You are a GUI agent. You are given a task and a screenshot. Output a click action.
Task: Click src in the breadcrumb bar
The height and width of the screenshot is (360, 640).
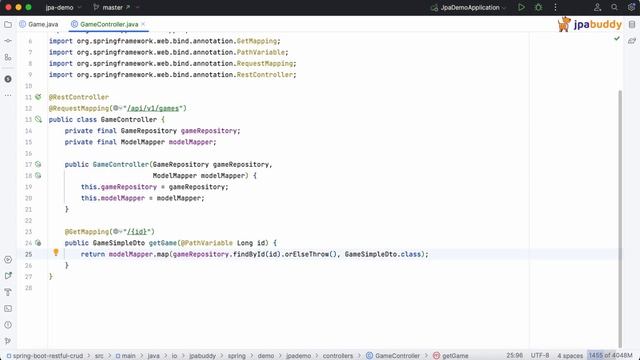(99, 356)
